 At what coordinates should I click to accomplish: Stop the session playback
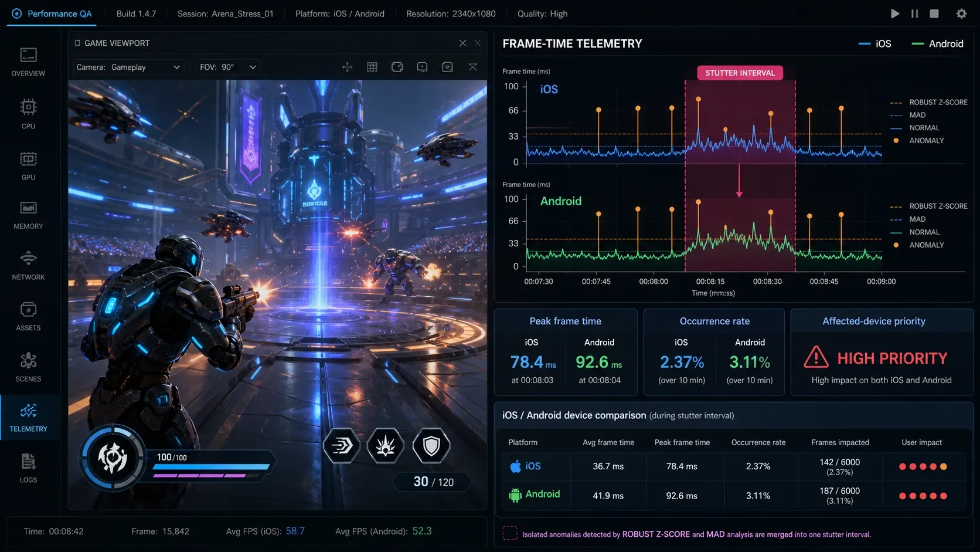click(934, 13)
